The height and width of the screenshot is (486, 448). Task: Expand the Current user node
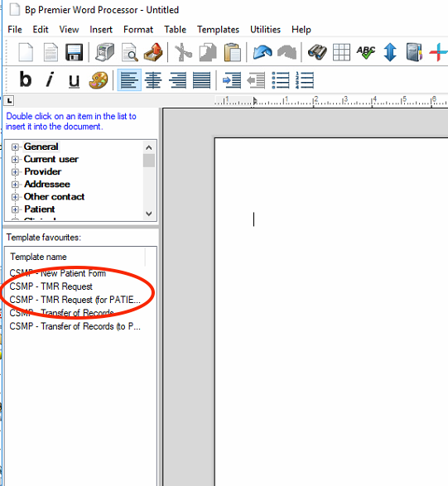point(15,159)
